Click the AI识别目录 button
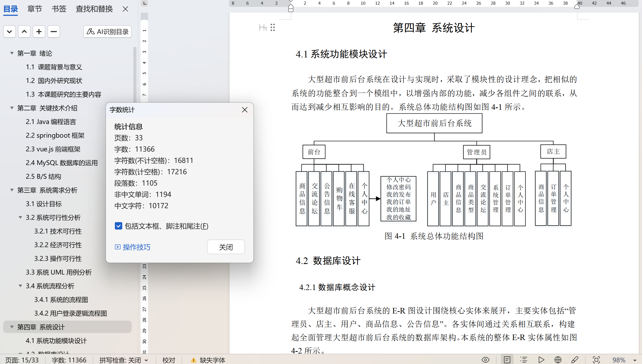The height and width of the screenshot is (364, 642). (107, 32)
